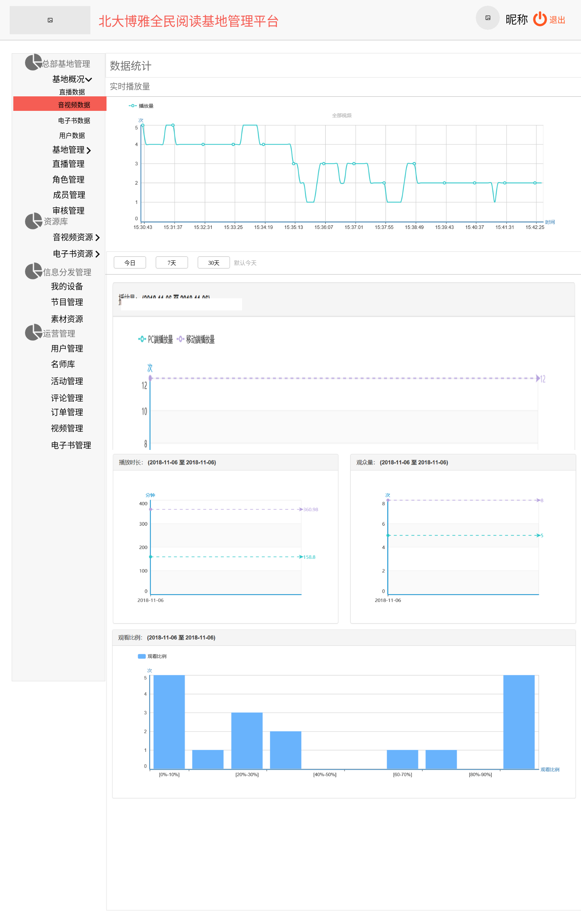Open 节目管理 in sidebar
Viewport: 581px width, 924px height.
click(67, 302)
